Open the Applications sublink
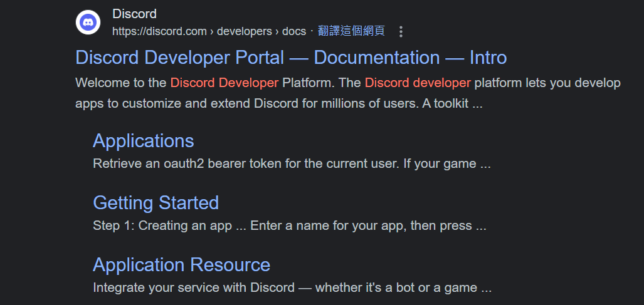 pos(144,141)
